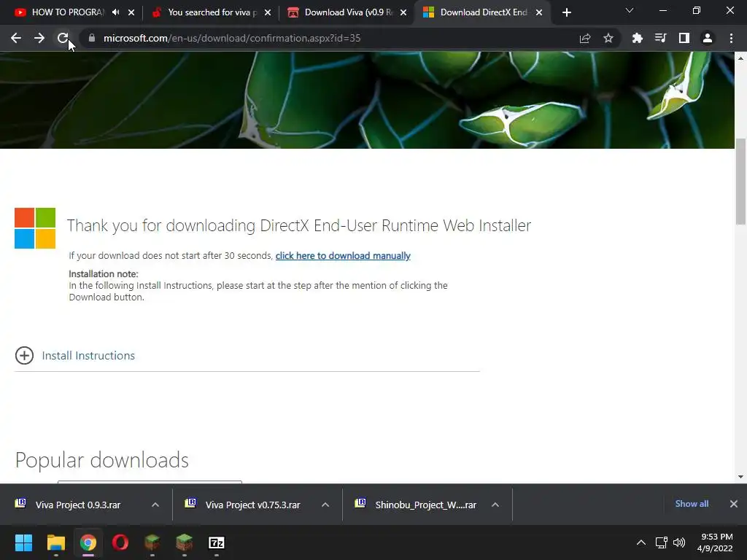The width and height of the screenshot is (747, 560).
Task: Close the downloads bar
Action: pos(734,504)
